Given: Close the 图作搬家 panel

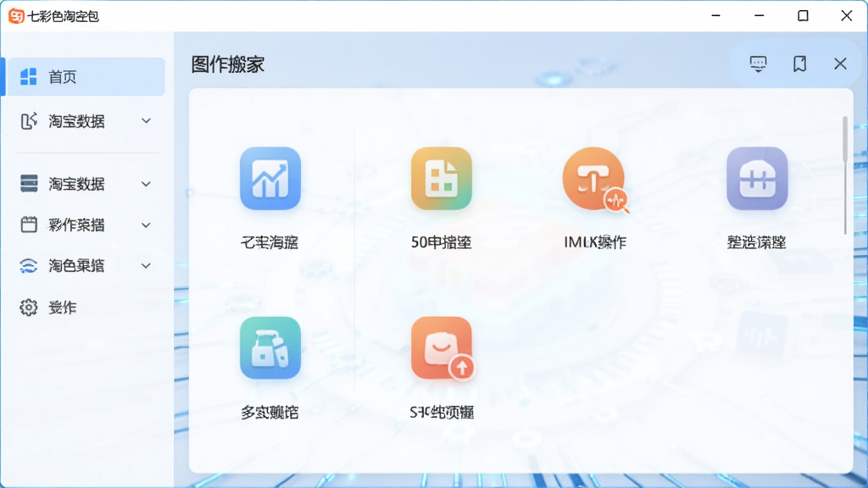Looking at the screenshot, I should click(840, 64).
